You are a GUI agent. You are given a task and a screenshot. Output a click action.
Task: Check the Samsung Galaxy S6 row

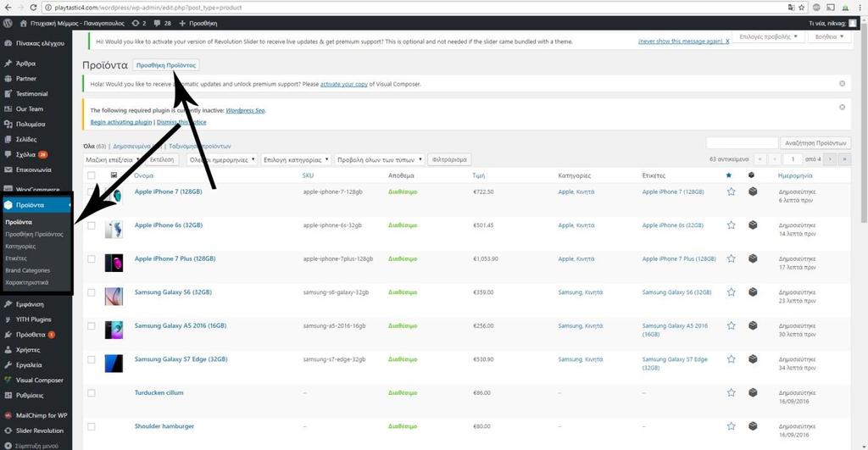click(x=92, y=292)
